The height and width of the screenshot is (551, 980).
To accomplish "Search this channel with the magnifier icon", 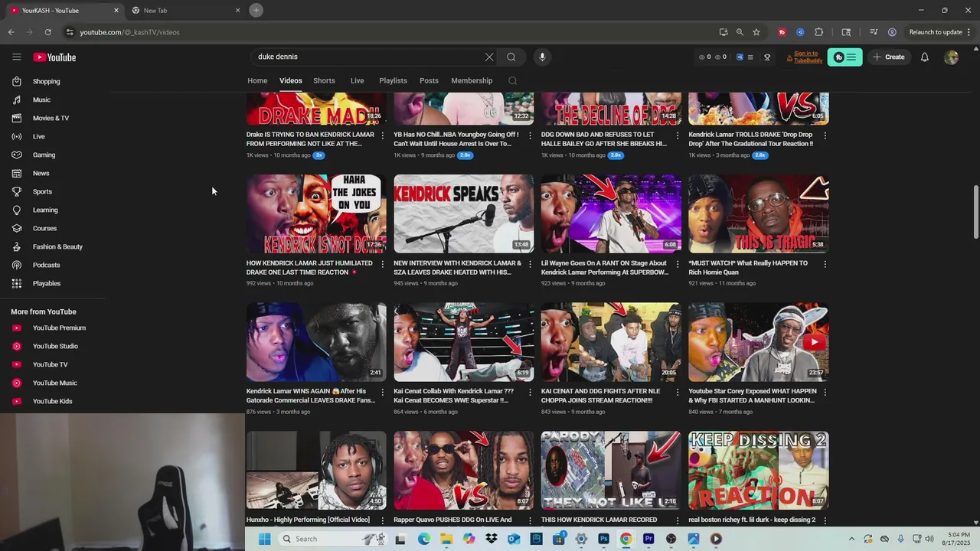I will click(x=513, y=80).
